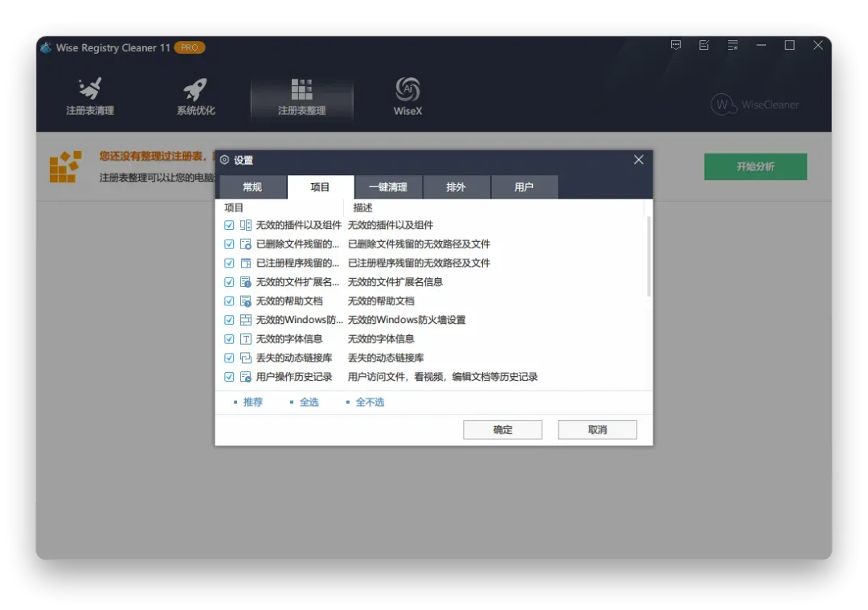Click the settings list vertical scrollbar
Viewport: 868px width, 610px height.
[x=649, y=256]
